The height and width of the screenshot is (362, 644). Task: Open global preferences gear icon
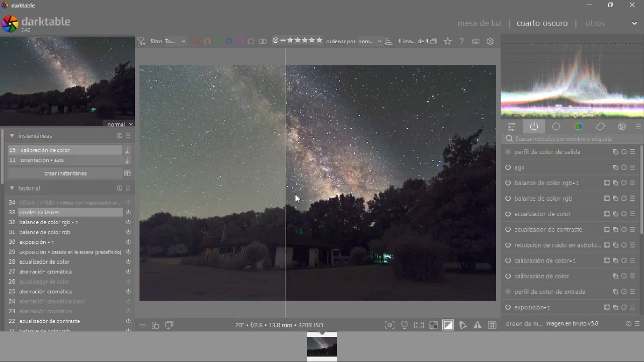click(x=491, y=42)
